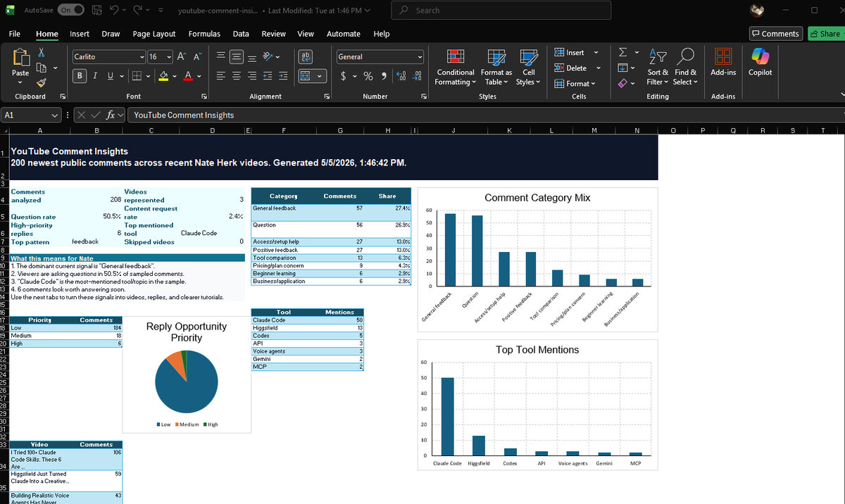Select the Format Painter brush
Image resolution: width=845 pixels, height=504 pixels.
click(42, 82)
